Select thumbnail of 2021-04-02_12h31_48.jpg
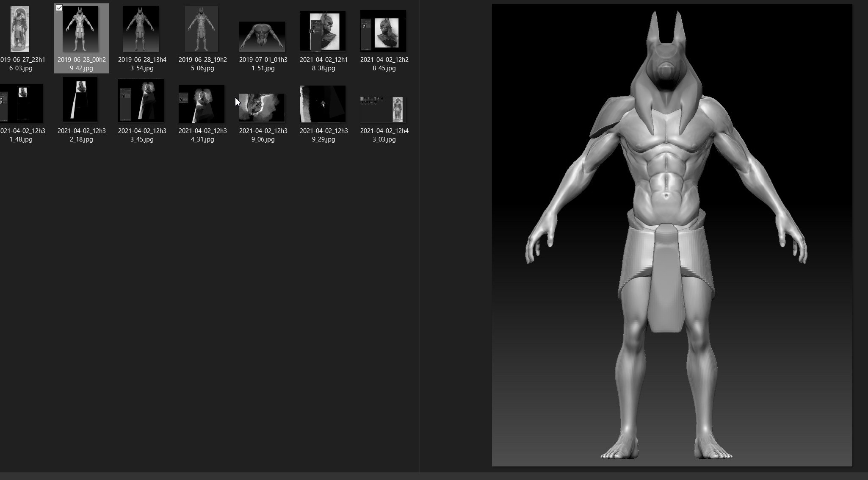The width and height of the screenshot is (868, 480). pyautogui.click(x=21, y=103)
